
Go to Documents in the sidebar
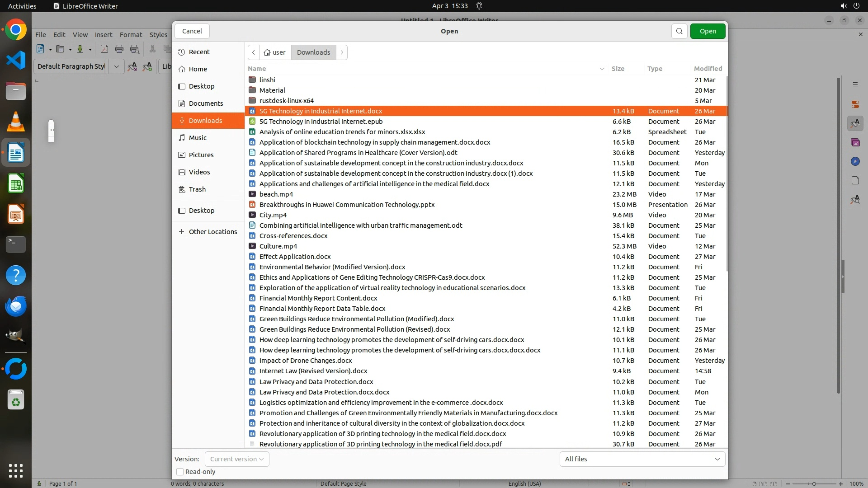(206, 103)
